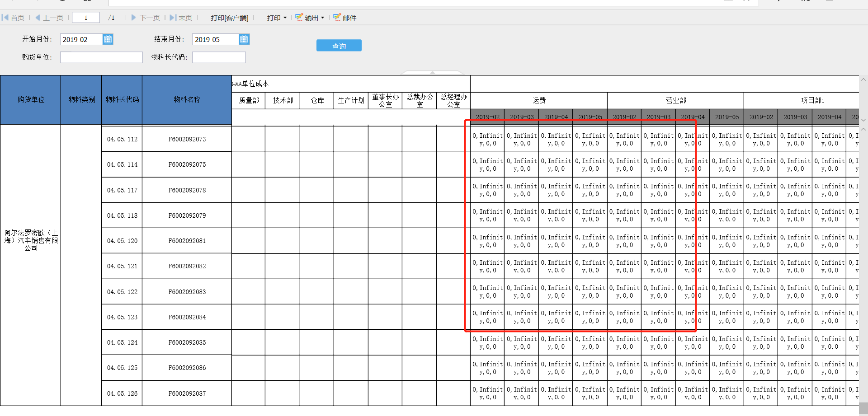Click the 质量部 column header
Image resolution: width=868 pixels, height=416 pixels.
coord(249,100)
